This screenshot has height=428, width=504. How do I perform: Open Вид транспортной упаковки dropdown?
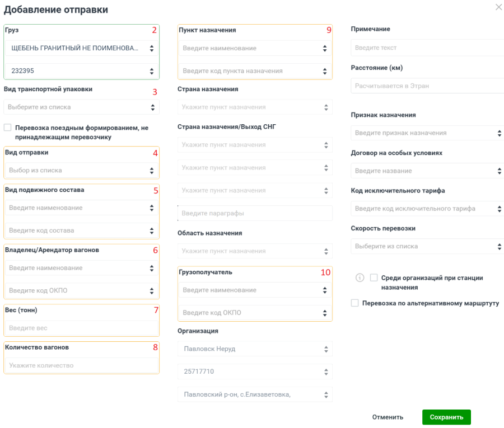[81, 107]
